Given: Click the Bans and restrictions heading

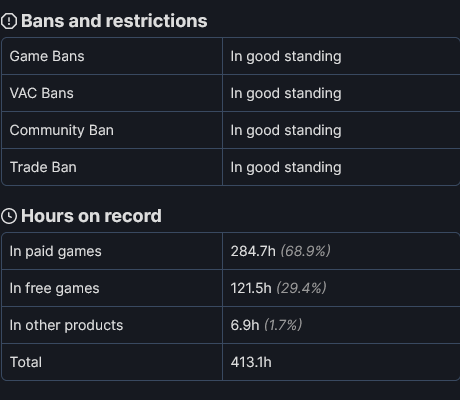Looking at the screenshot, I should click(x=114, y=21).
